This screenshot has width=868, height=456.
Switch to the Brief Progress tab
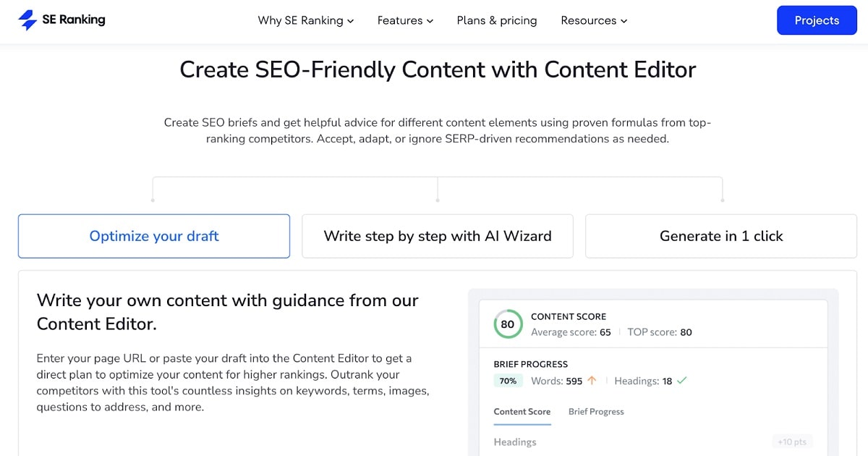pos(595,411)
